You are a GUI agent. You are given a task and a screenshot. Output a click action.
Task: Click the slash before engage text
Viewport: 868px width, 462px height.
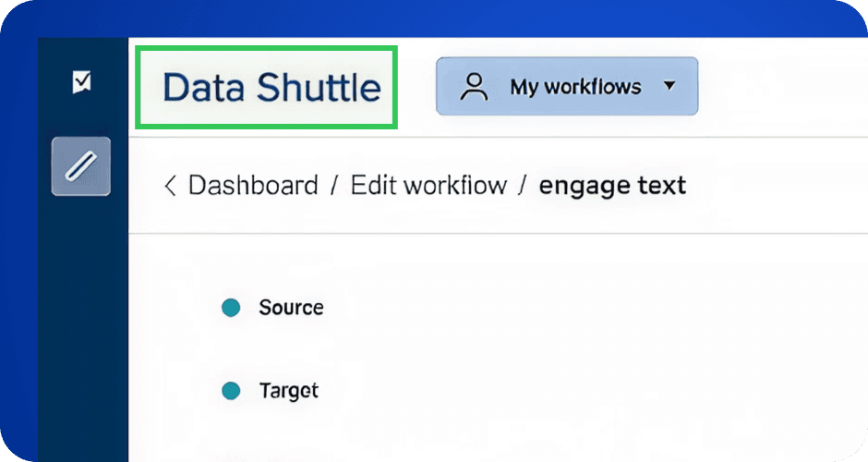(x=523, y=186)
